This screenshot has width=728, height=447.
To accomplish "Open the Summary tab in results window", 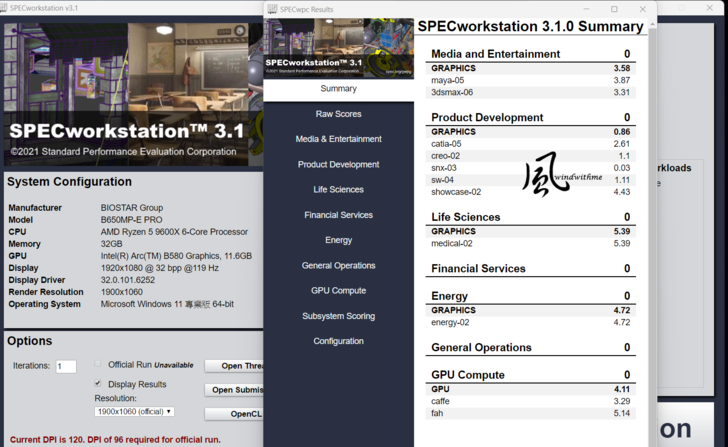I will 338,89.
